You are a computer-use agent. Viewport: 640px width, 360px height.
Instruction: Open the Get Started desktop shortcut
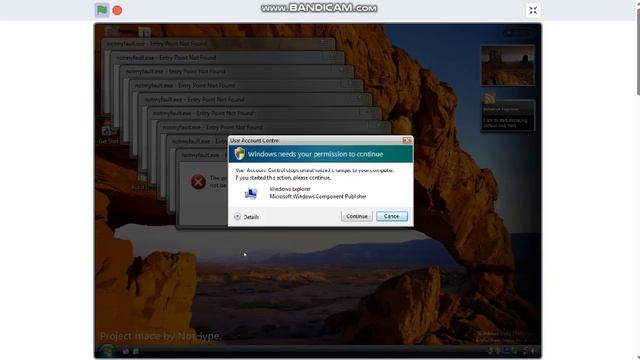coord(108,135)
